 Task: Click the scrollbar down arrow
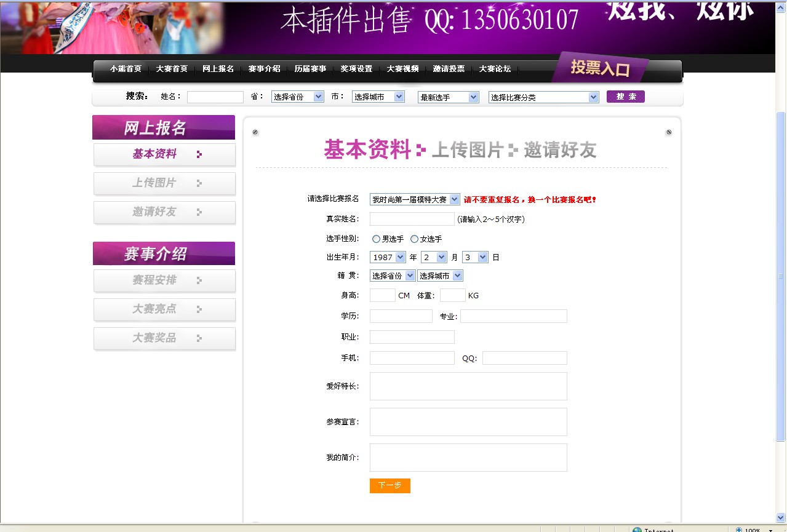click(781, 518)
